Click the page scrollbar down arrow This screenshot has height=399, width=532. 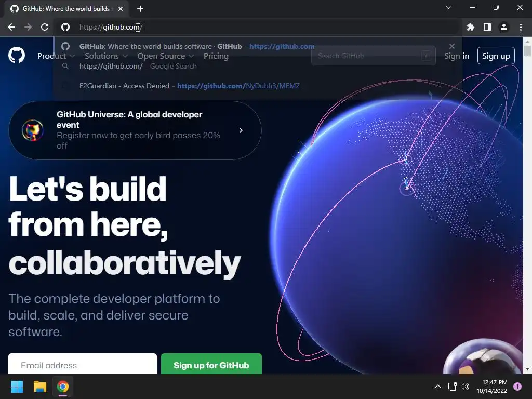(527, 369)
